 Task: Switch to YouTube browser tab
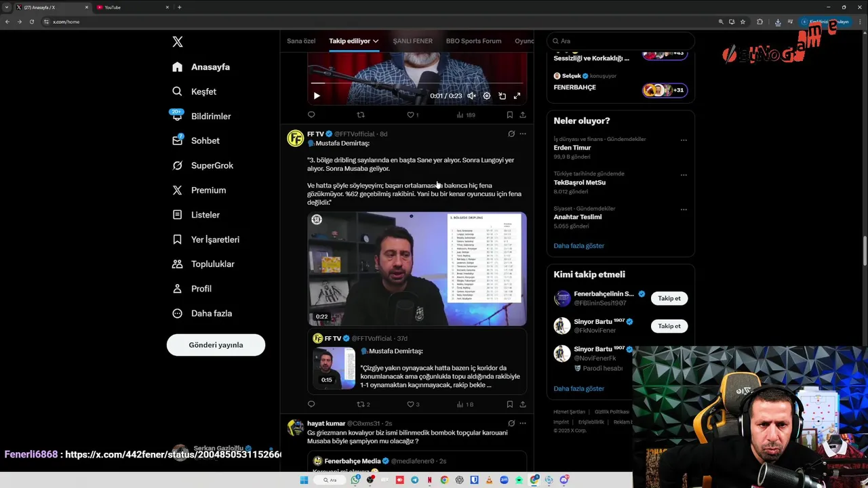pyautogui.click(x=132, y=7)
